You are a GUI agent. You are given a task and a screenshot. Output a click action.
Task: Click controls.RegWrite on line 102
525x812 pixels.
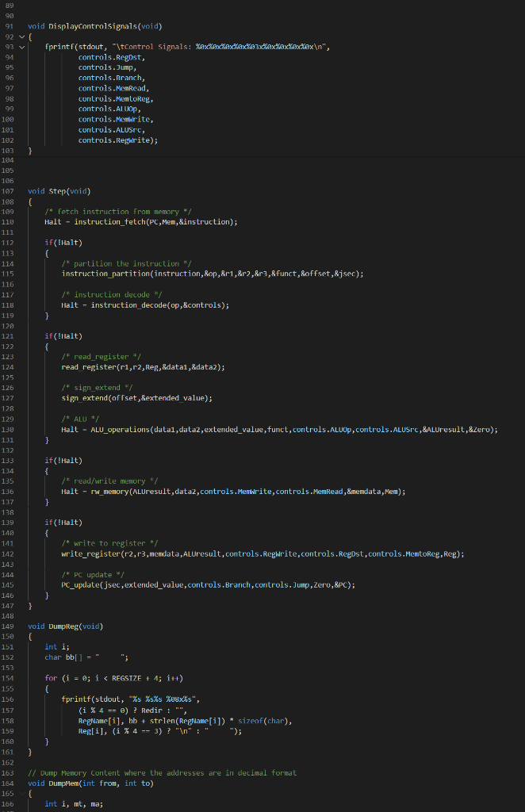pos(114,140)
